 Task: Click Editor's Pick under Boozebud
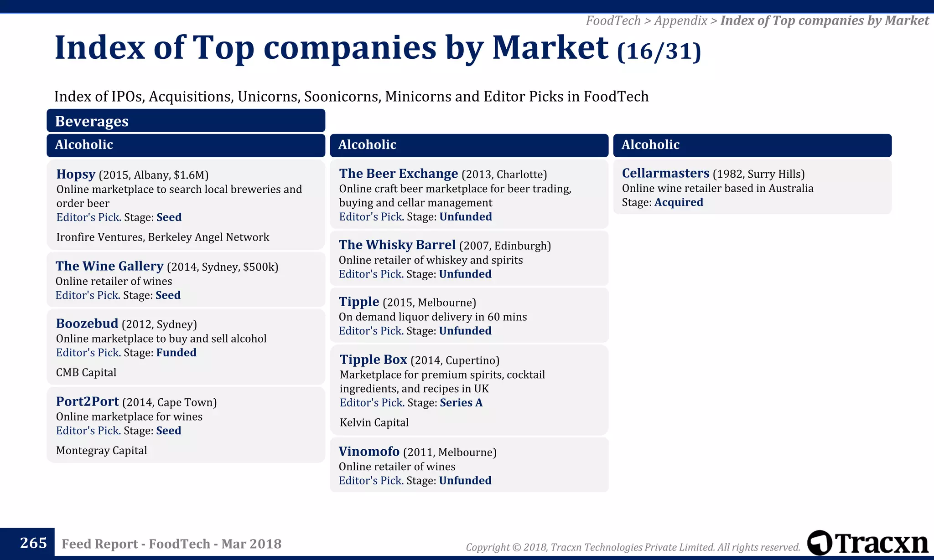coord(88,353)
